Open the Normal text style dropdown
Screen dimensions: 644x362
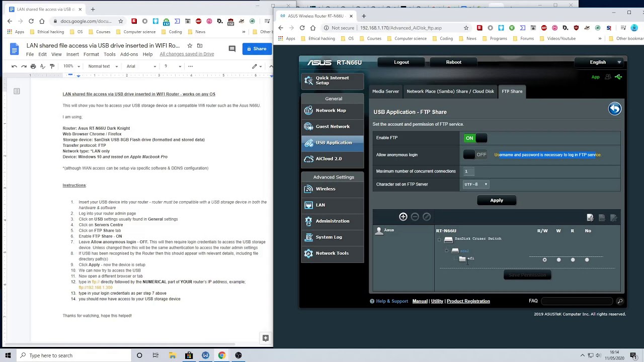pyautogui.click(x=103, y=66)
